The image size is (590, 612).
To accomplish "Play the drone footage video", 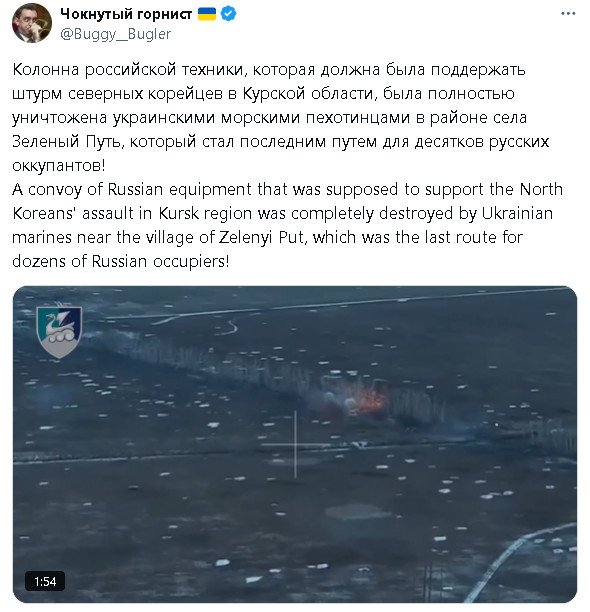I will point(295,445).
